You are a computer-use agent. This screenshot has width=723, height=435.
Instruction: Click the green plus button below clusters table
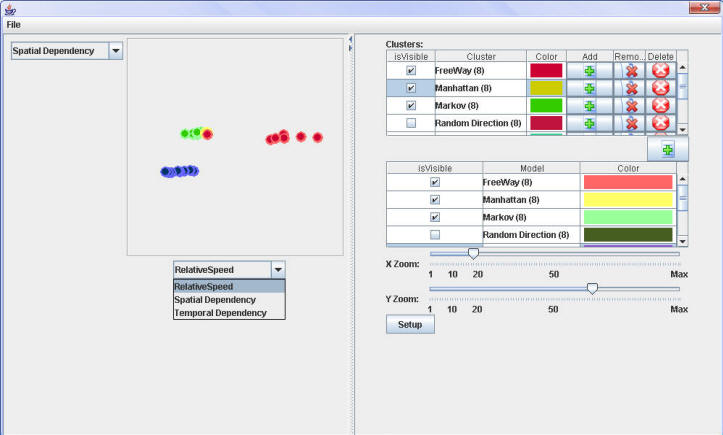(667, 149)
